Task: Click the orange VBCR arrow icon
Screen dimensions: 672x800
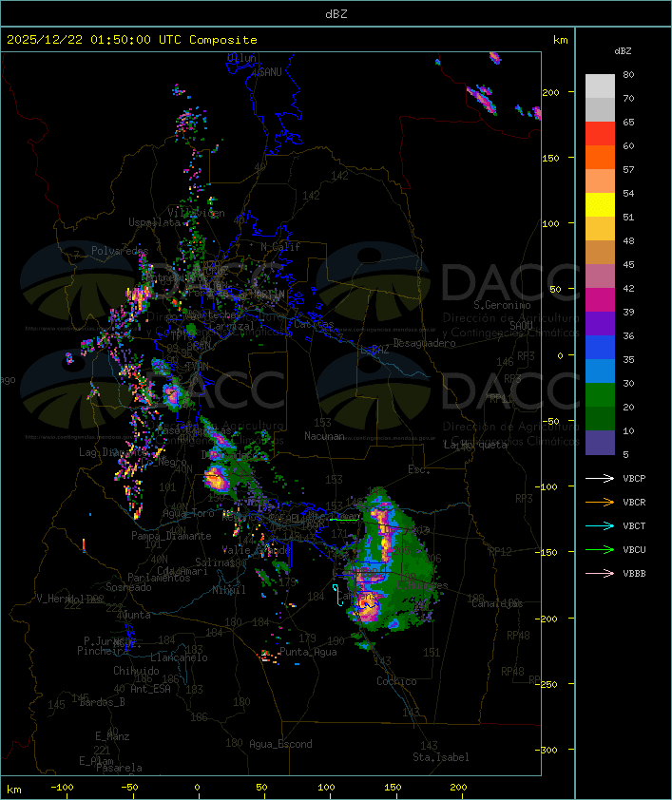Action: tap(600, 502)
